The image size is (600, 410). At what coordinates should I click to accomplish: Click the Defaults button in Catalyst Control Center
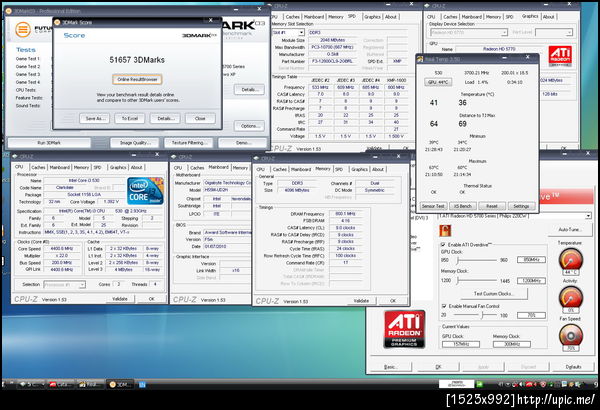(573, 367)
